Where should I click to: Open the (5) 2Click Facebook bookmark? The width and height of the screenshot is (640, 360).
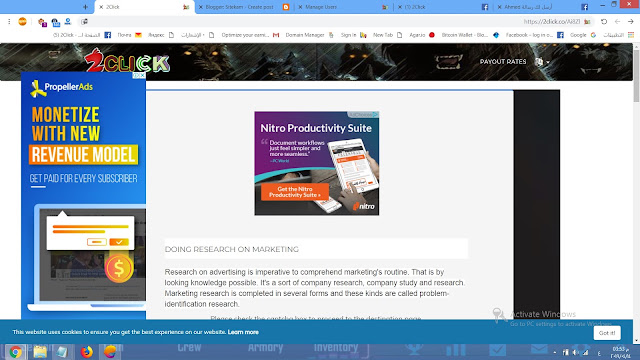82,35
